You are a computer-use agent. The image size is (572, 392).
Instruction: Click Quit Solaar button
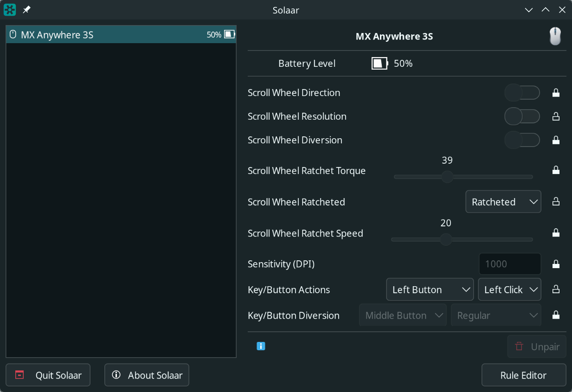click(x=48, y=375)
